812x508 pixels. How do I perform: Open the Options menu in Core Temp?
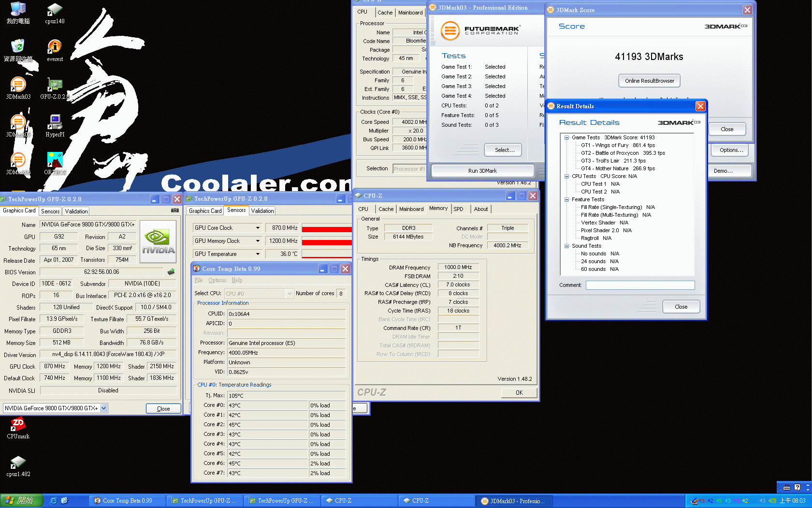pyautogui.click(x=217, y=280)
